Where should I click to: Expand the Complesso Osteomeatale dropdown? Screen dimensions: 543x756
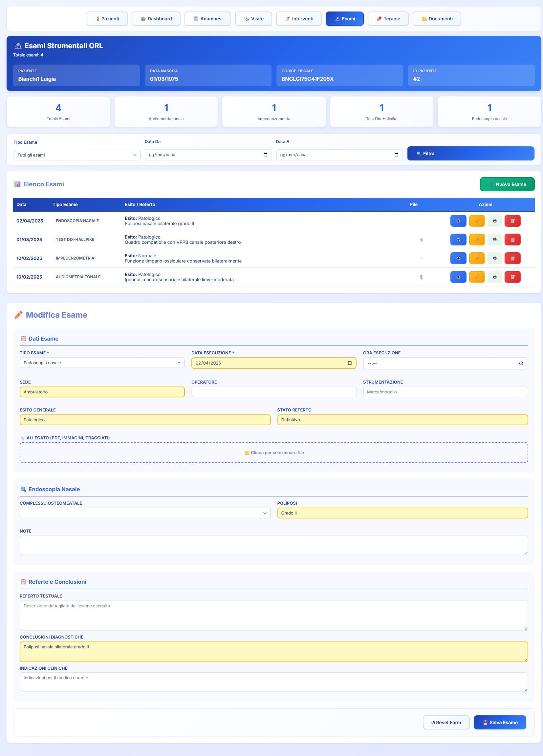[x=145, y=513]
